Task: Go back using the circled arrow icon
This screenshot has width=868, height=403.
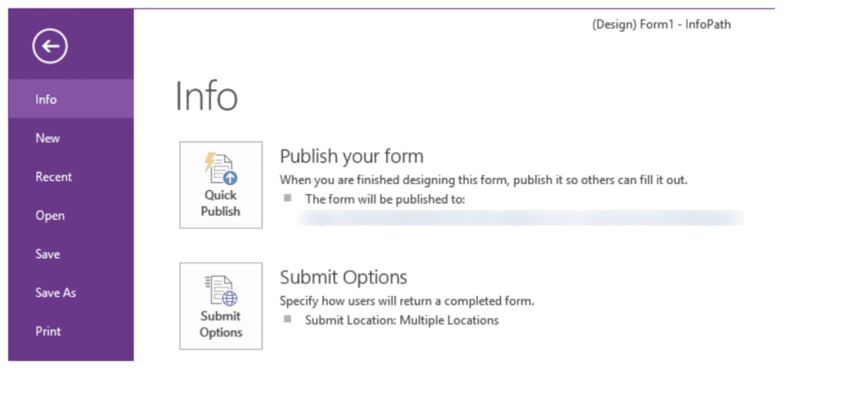Action: tap(50, 47)
